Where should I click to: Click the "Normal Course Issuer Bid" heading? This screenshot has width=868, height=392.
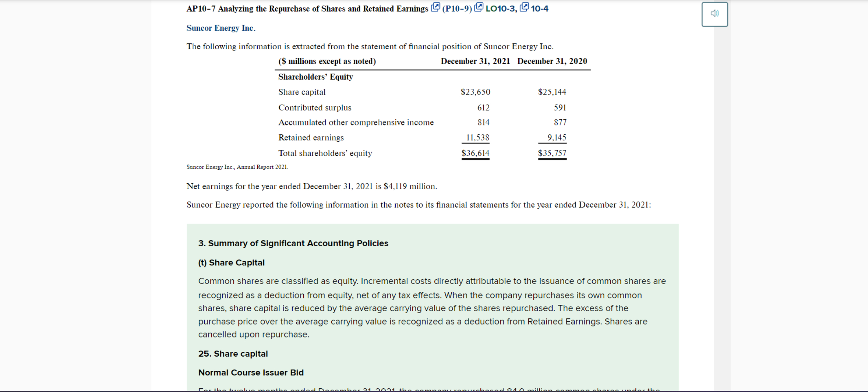251,372
